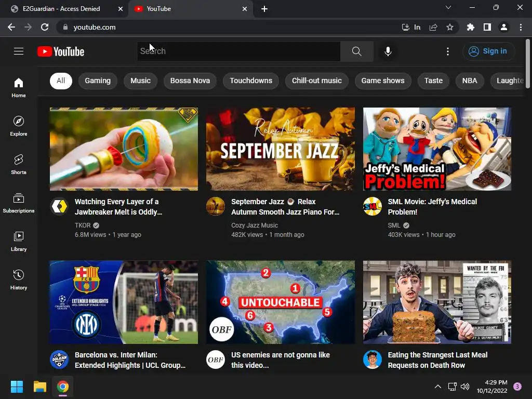Open Chrome three-dot menu
This screenshot has width=532, height=399.
click(x=521, y=27)
